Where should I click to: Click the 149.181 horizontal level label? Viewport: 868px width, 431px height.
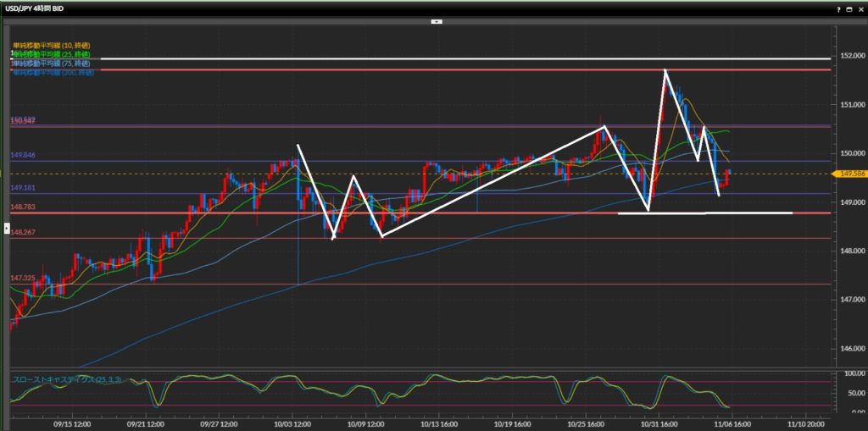pyautogui.click(x=22, y=188)
